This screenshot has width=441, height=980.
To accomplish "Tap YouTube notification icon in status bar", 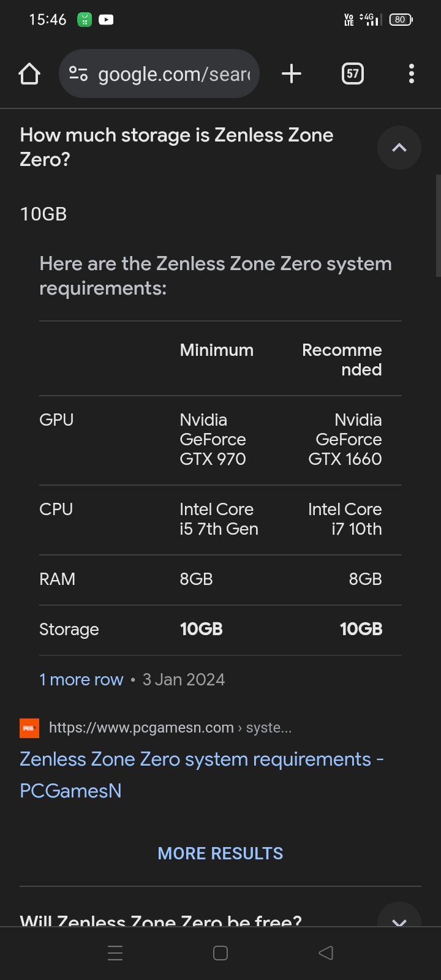I will [106, 20].
